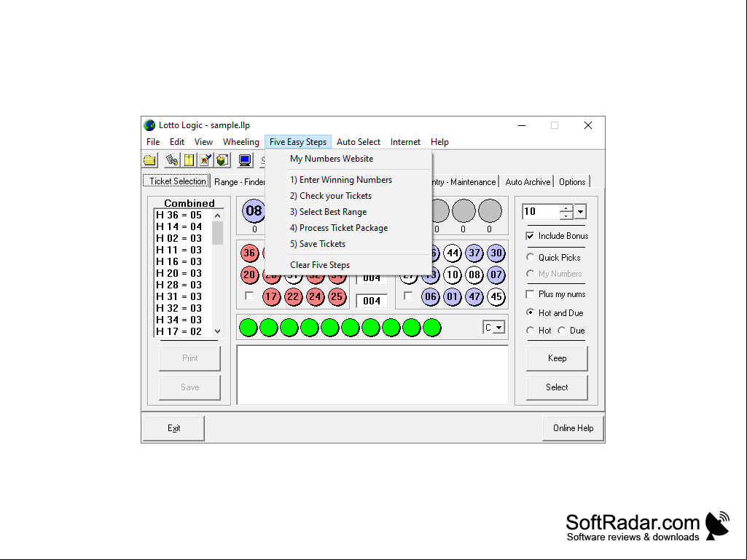
Task: Choose My Numbers Website menu entry
Action: tap(348, 159)
